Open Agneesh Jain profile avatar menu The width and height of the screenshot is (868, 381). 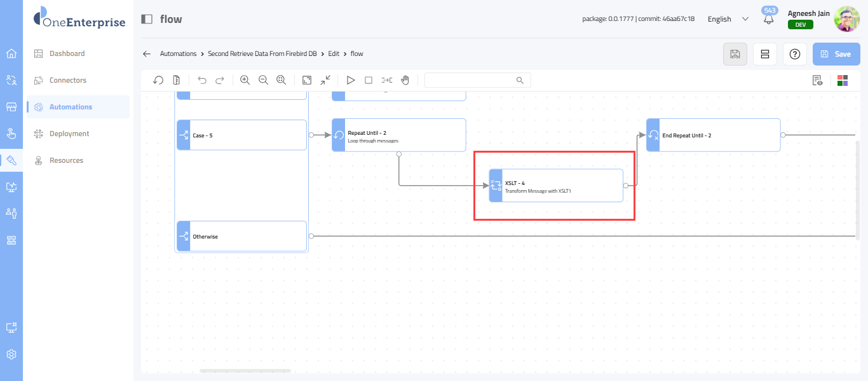[846, 19]
